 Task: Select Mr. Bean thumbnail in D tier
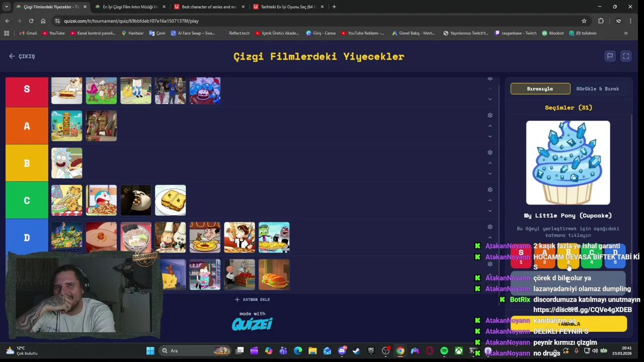tap(205, 237)
